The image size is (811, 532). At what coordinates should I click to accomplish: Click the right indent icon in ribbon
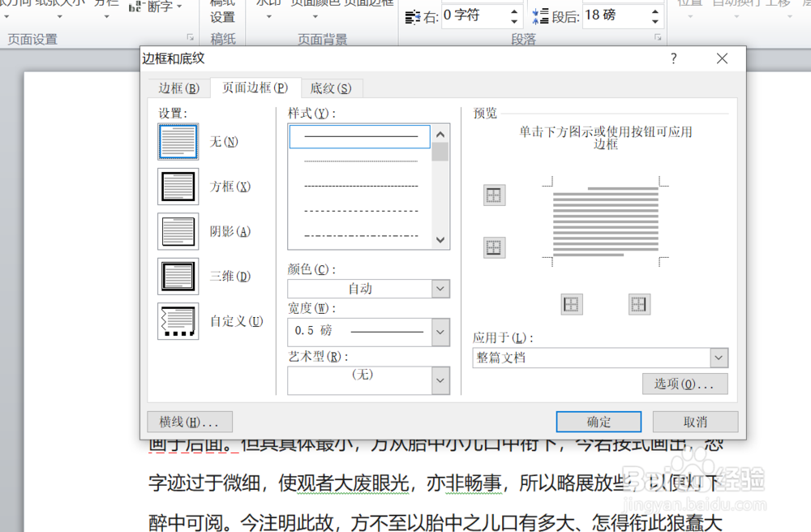[x=413, y=18]
